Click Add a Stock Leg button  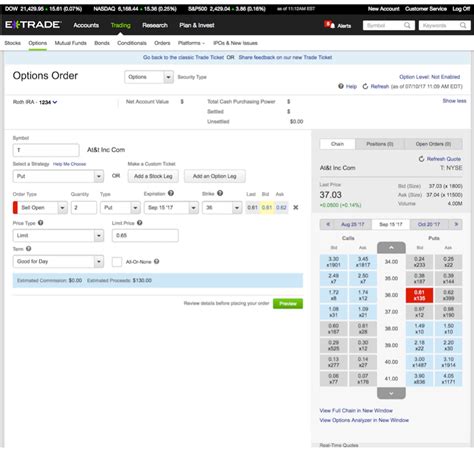pyautogui.click(x=153, y=176)
